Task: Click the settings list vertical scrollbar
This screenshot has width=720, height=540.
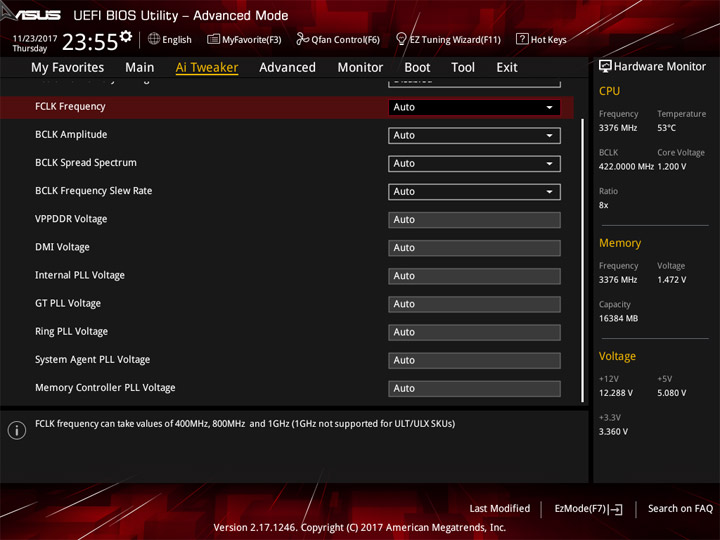Action: pos(583,260)
